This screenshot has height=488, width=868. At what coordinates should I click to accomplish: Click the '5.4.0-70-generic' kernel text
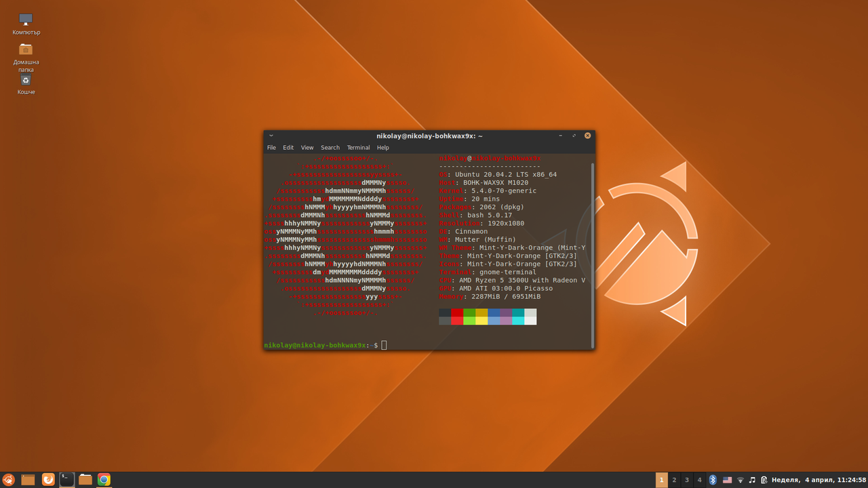click(504, 190)
